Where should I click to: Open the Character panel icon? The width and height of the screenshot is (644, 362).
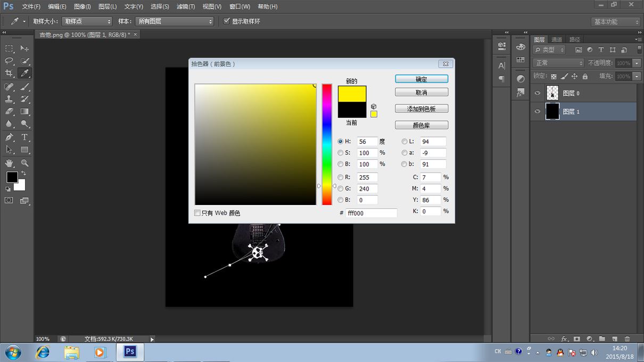[x=501, y=66]
